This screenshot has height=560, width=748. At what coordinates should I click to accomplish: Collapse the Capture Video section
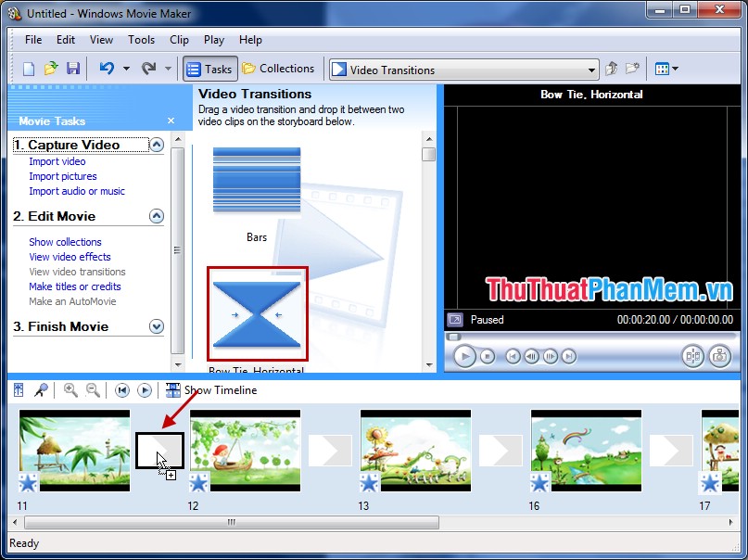158,145
